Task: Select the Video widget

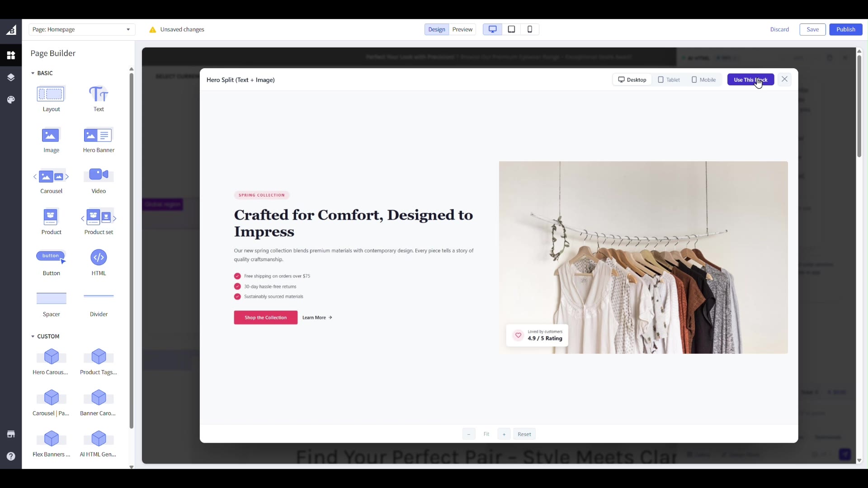Action: [x=99, y=181]
